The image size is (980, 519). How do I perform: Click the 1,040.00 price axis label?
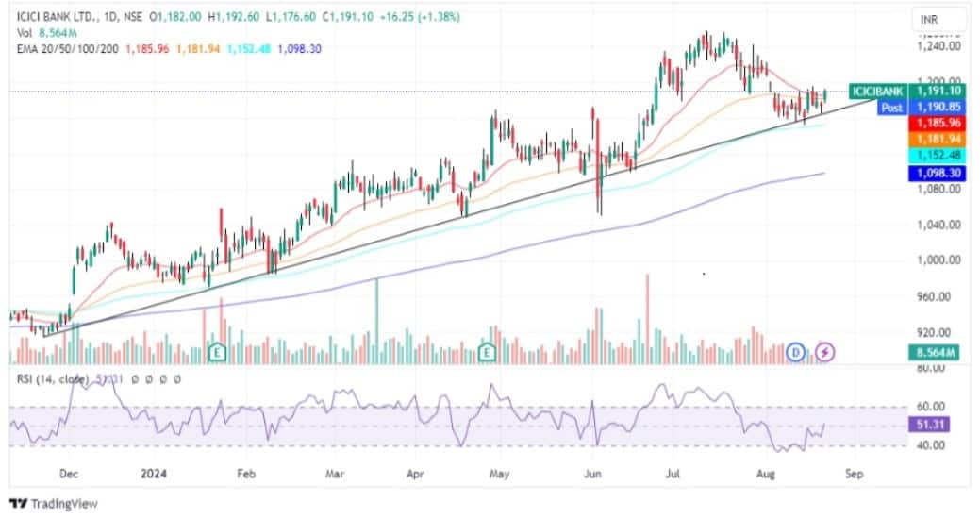[x=938, y=225]
